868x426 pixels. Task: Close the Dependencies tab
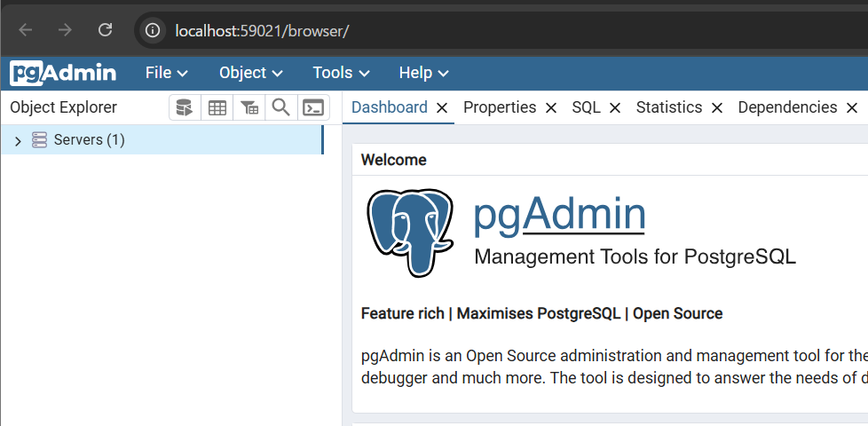852,108
